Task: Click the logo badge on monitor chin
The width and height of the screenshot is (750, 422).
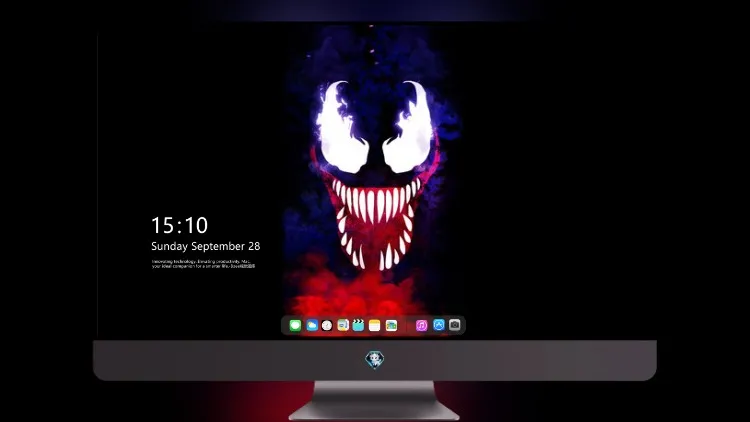Action: [x=375, y=360]
